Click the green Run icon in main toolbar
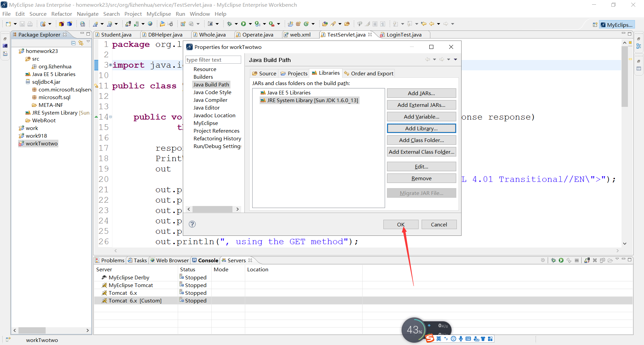This screenshot has height=345, width=644. (244, 24)
